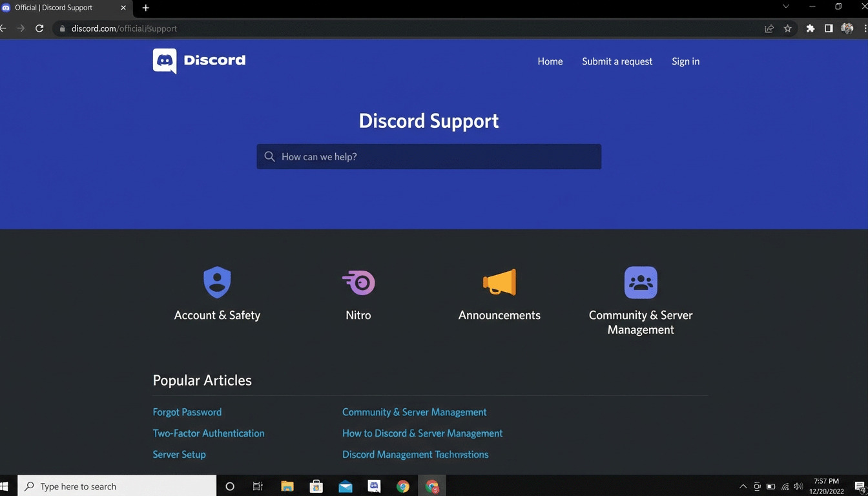Click the Announcements megaphone icon
The image size is (868, 496).
coord(499,282)
